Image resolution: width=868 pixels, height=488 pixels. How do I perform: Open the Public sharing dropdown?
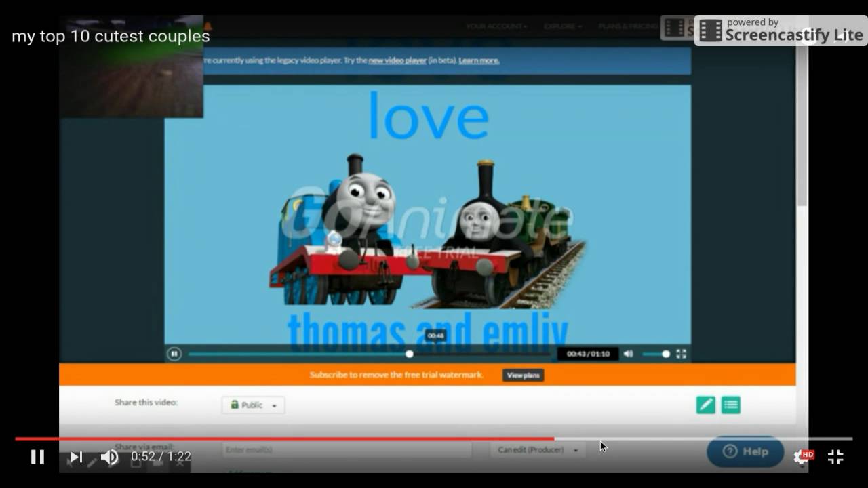(253, 405)
